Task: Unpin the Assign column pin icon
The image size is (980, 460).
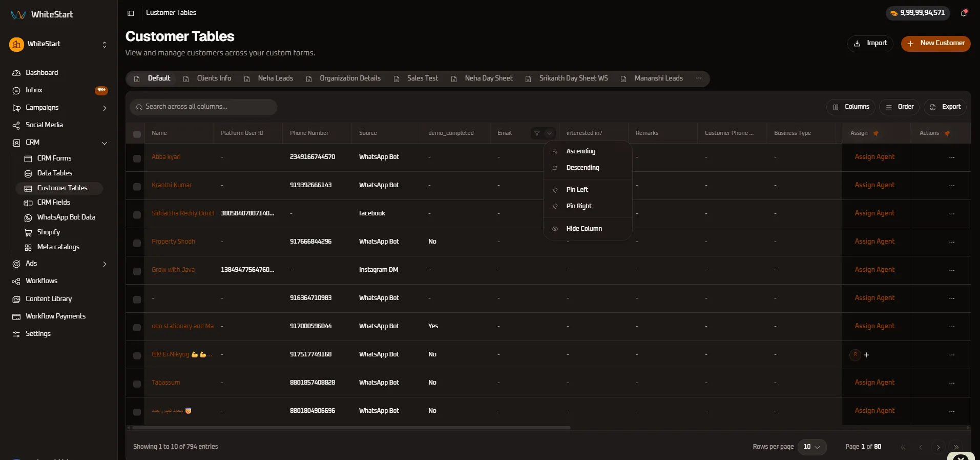Action: pyautogui.click(x=876, y=133)
